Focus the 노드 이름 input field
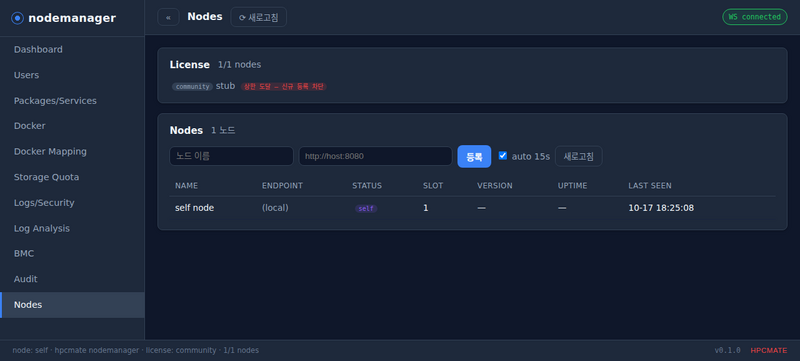 pos(232,156)
